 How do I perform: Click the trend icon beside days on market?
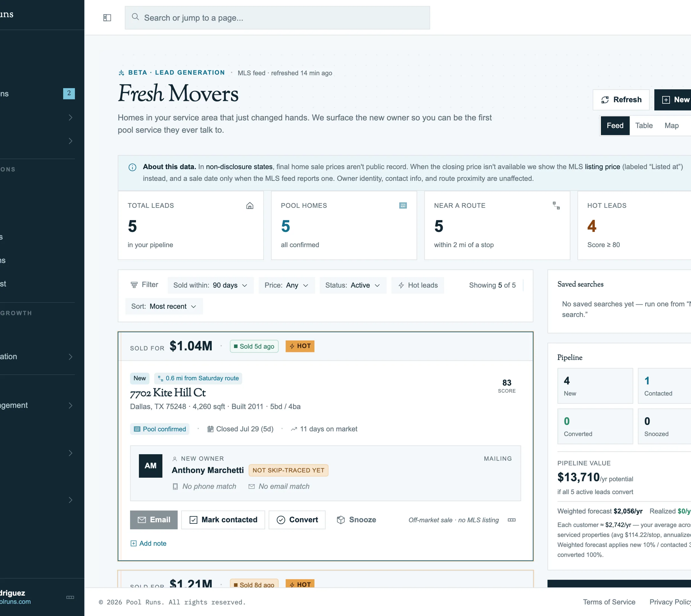pyautogui.click(x=294, y=429)
